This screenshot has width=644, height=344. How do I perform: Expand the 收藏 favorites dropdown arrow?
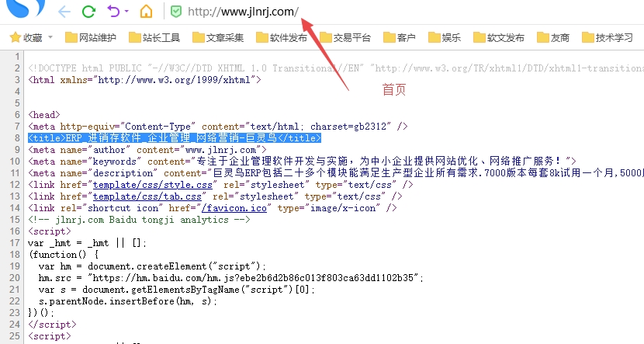[50, 37]
